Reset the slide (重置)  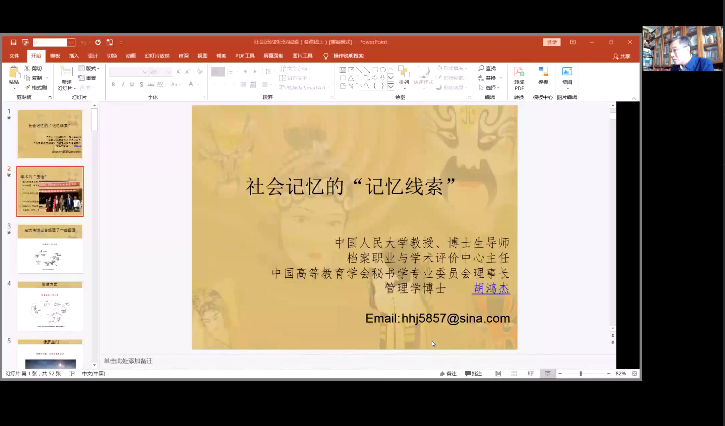click(87, 78)
